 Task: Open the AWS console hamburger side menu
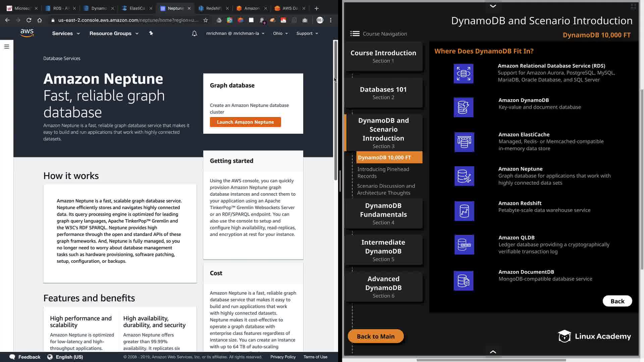pyautogui.click(x=7, y=47)
